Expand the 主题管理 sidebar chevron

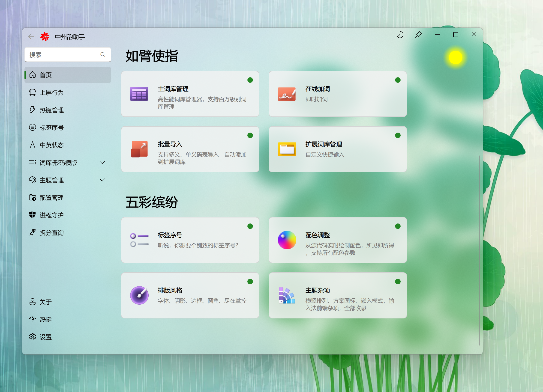point(102,180)
